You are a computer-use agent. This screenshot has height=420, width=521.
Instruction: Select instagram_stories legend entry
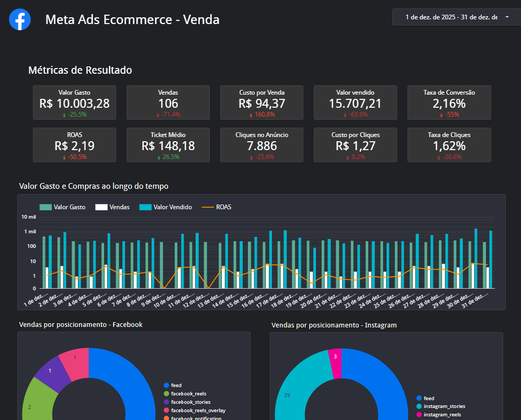pos(440,406)
